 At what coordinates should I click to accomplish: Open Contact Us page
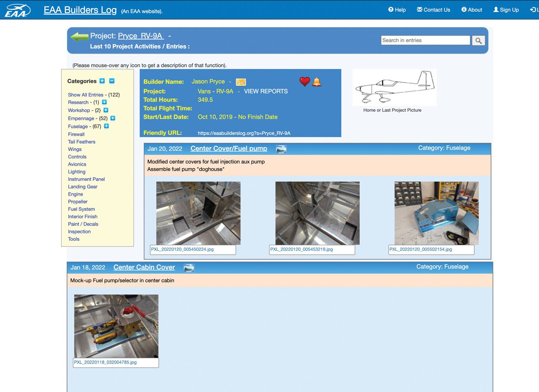433,10
